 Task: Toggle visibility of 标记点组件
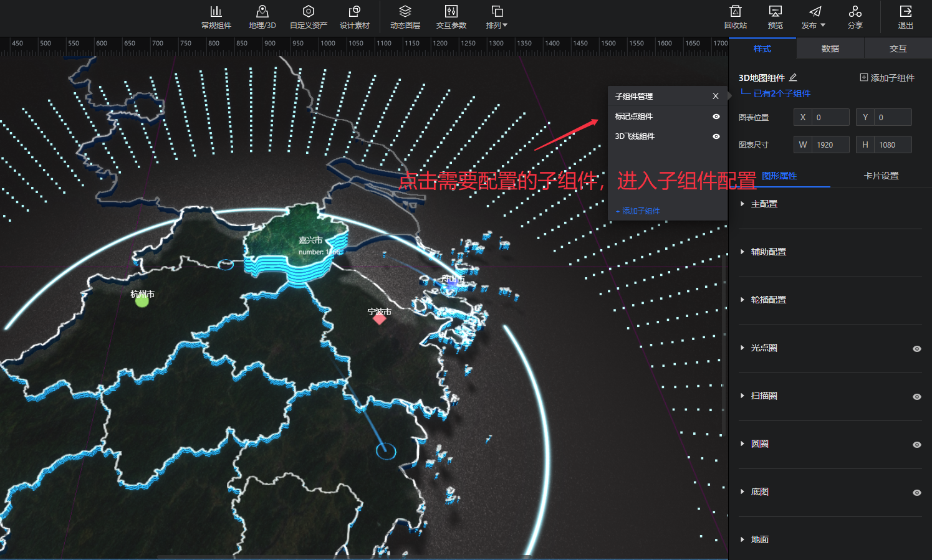[716, 116]
